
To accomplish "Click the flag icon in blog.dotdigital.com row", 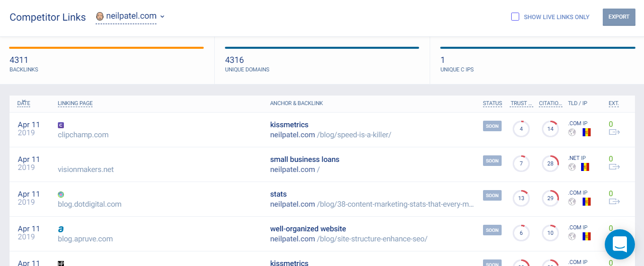I will [587, 202].
